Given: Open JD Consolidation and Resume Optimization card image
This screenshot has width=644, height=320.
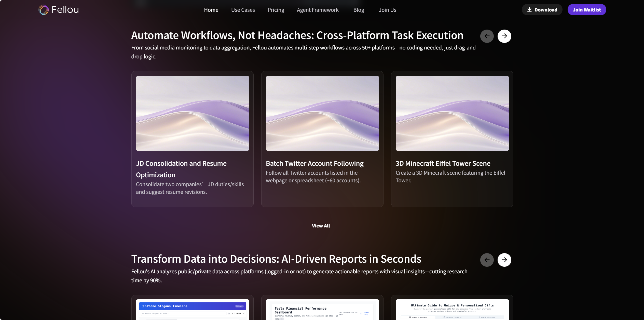Looking at the screenshot, I should tap(193, 113).
